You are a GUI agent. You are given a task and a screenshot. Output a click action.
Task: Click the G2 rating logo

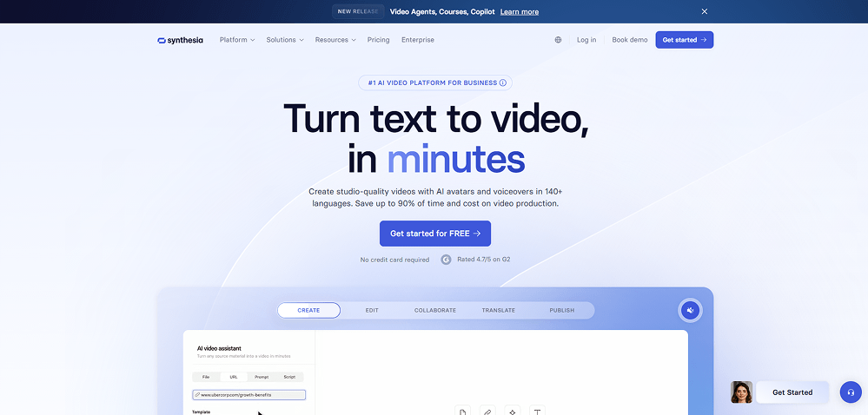pyautogui.click(x=447, y=260)
